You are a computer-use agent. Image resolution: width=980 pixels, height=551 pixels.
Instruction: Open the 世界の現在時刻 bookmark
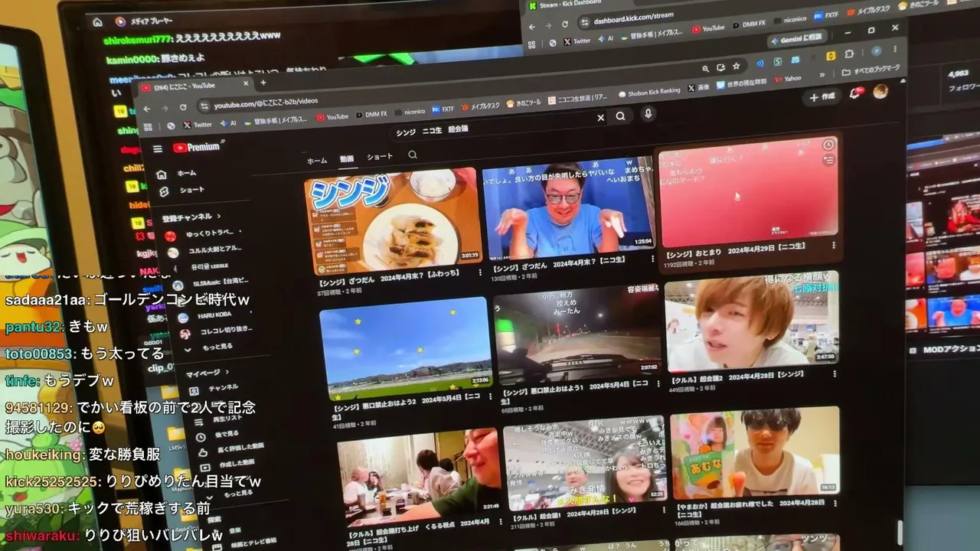point(741,83)
